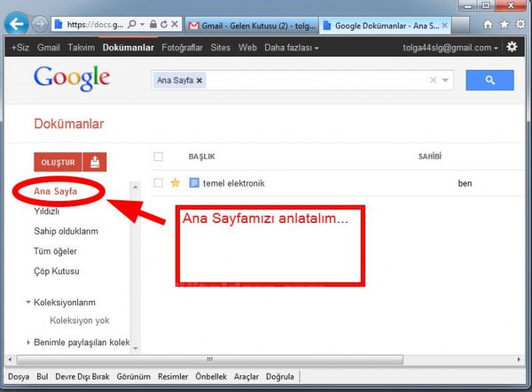
Task: Clear the search box with X
Action: point(433,80)
